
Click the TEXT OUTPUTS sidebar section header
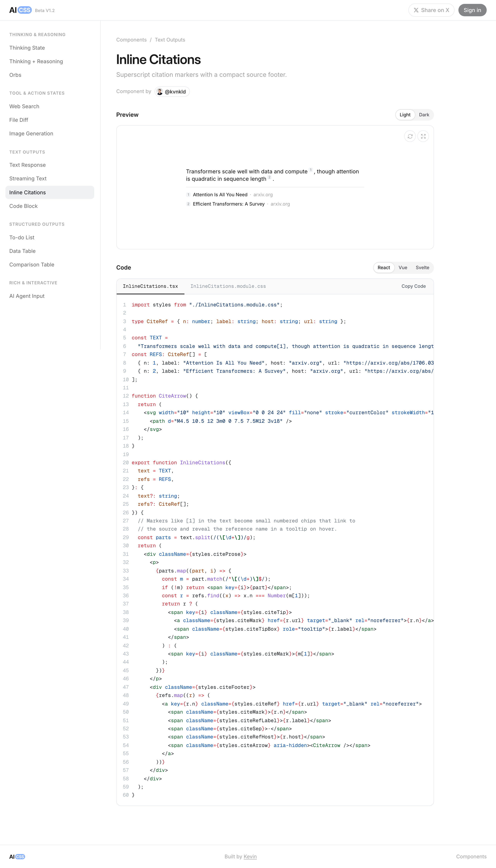coord(27,152)
